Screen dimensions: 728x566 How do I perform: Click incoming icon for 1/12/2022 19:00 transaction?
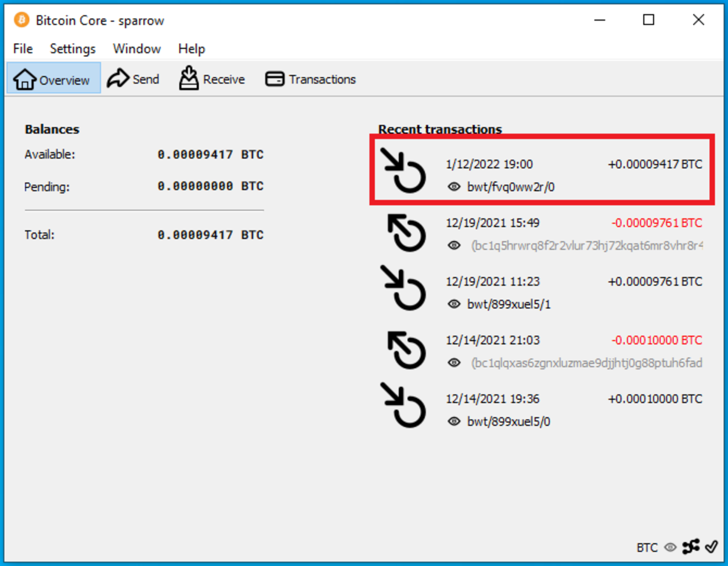coord(403,170)
